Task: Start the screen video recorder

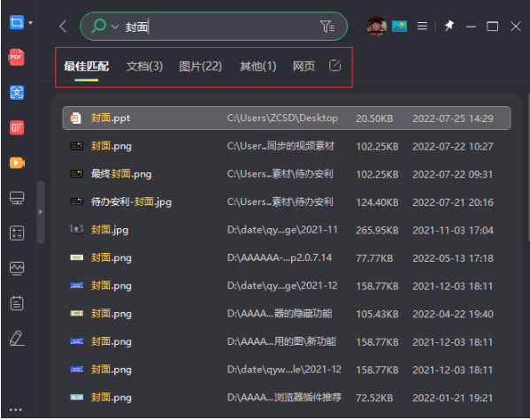Action: pos(17,163)
